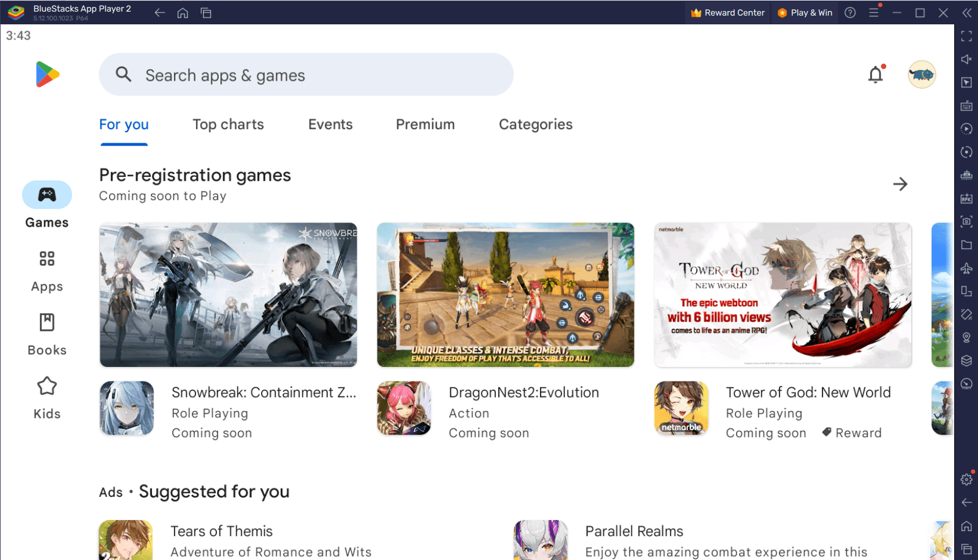
Task: Open the Apps section in sidebar
Action: pyautogui.click(x=47, y=271)
